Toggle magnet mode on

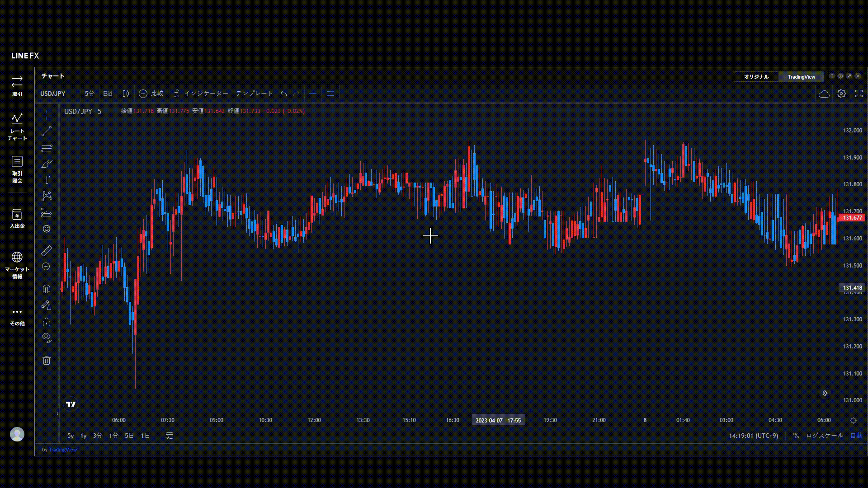(47, 289)
